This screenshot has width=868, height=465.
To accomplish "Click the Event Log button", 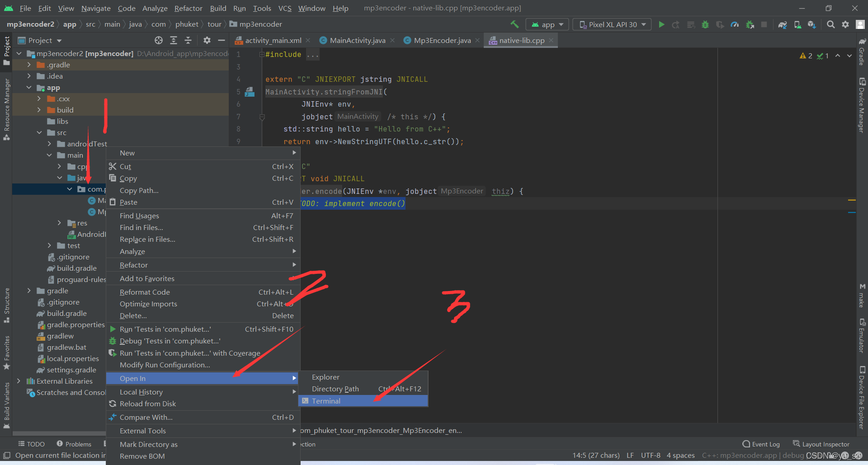I will [x=761, y=444].
